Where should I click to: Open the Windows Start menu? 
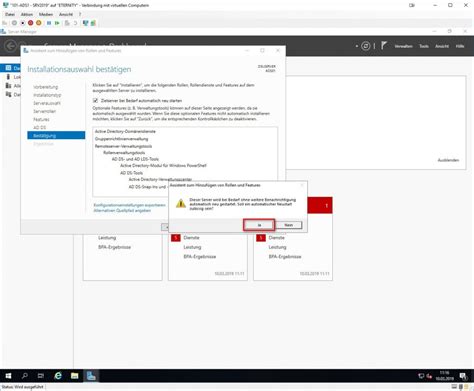[8, 376]
